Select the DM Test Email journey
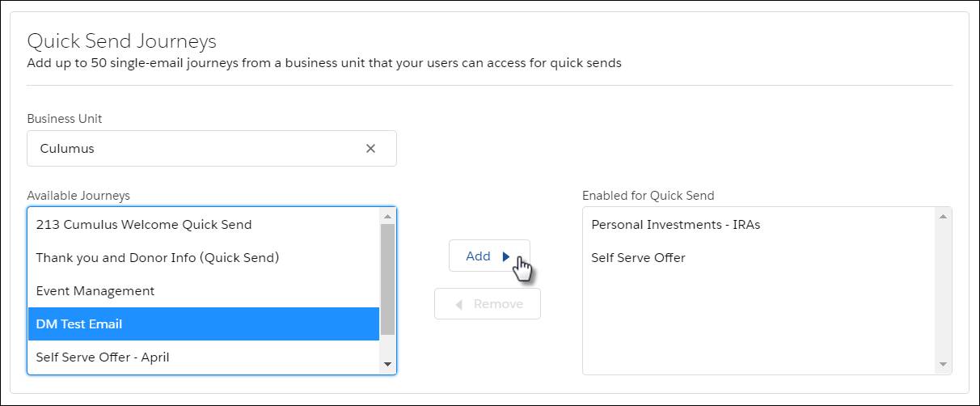The image size is (980, 406). click(x=204, y=324)
